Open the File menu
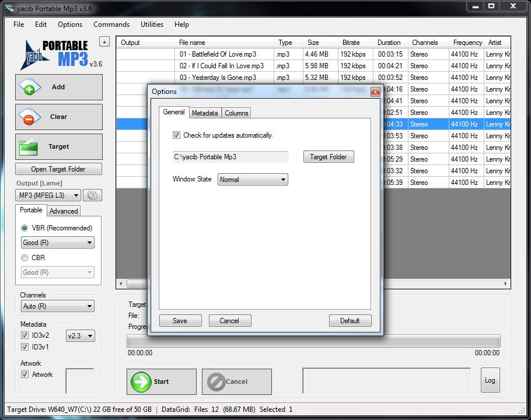Image resolution: width=531 pixels, height=420 pixels. coord(19,24)
